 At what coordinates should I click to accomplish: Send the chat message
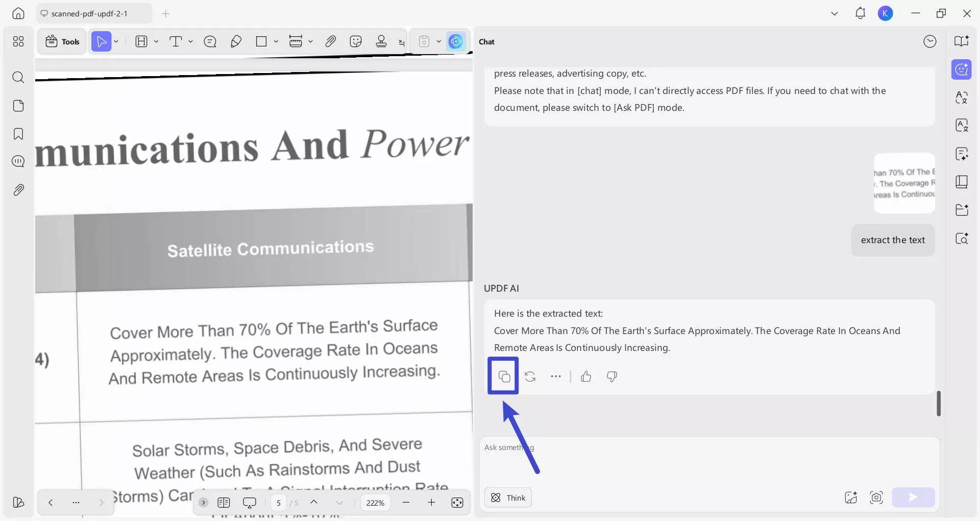tap(913, 498)
